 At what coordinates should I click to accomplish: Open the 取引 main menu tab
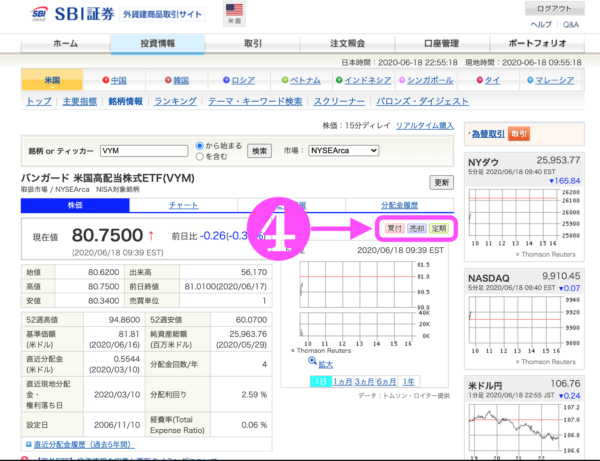point(253,43)
